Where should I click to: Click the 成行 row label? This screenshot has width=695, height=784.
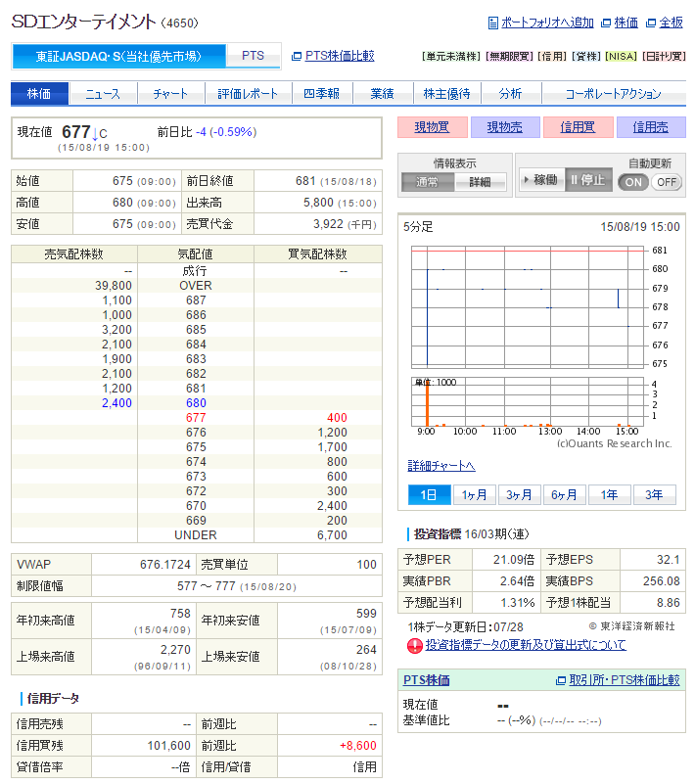click(195, 271)
